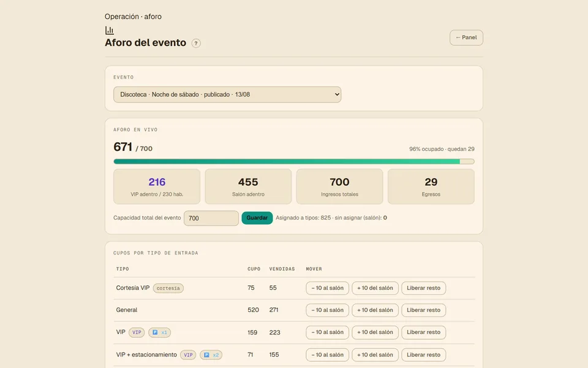Click the 455 Salón adentro card
Image resolution: width=588 pixels, height=368 pixels.
248,186
